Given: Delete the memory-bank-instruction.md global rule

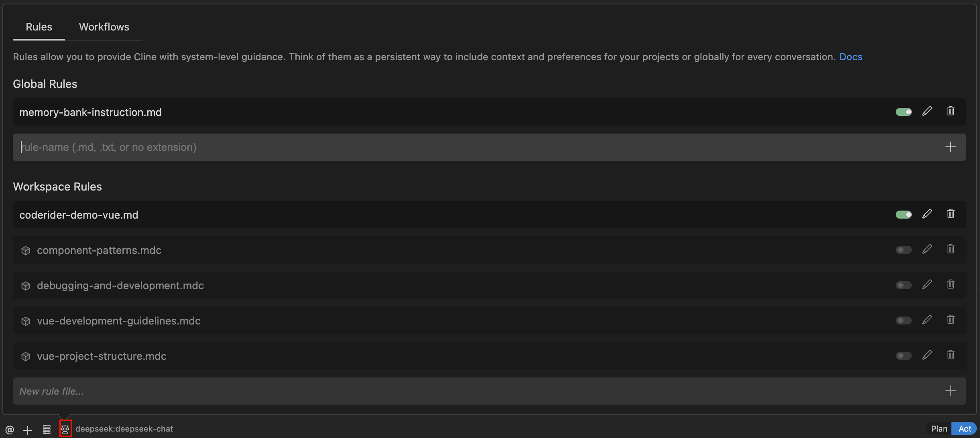Looking at the screenshot, I should point(951,111).
